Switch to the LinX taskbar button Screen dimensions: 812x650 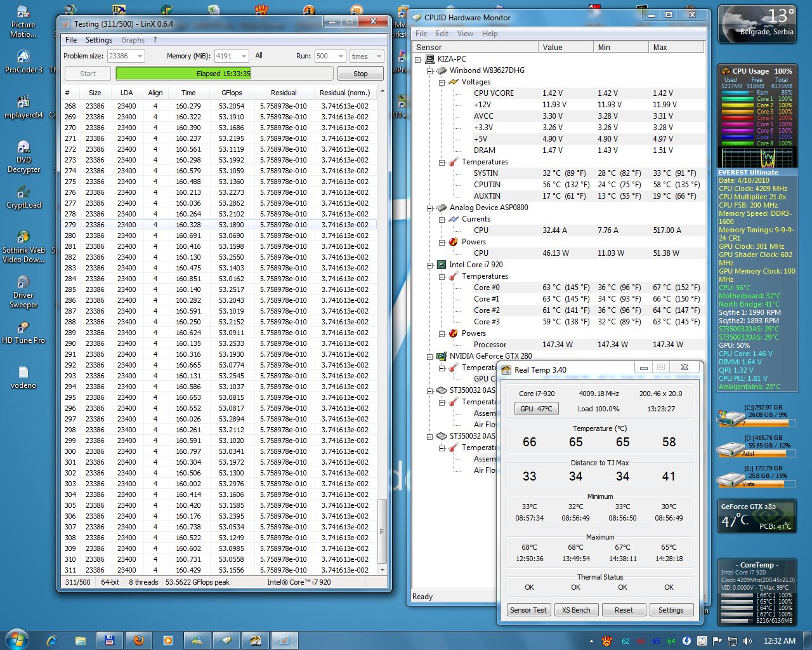(284, 640)
